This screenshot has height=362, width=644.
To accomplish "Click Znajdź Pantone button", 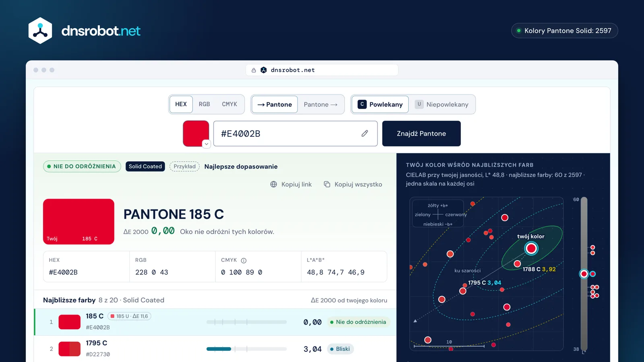I will point(421,134).
